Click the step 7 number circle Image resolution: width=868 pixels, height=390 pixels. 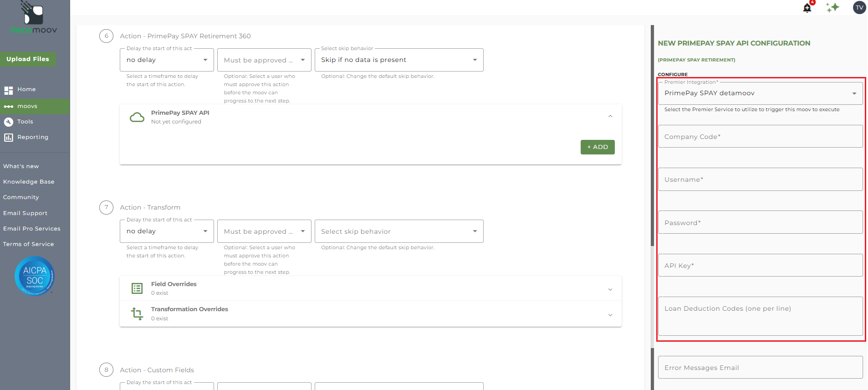[106, 208]
